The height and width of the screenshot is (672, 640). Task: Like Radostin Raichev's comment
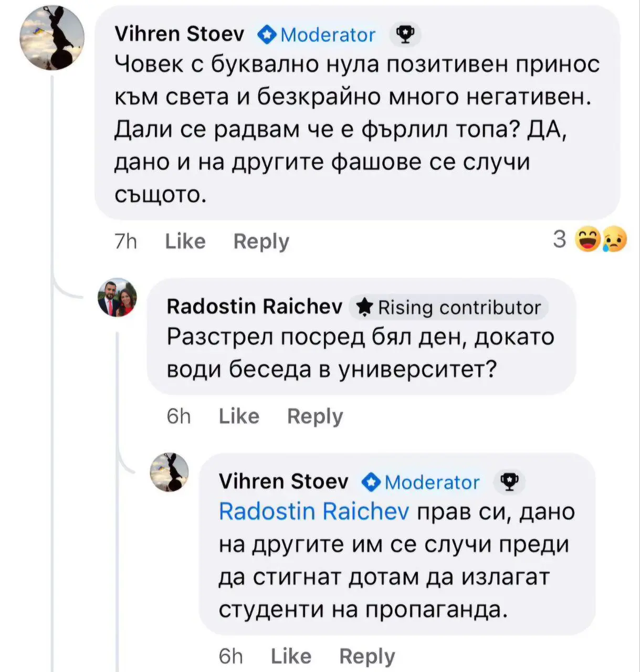point(239,416)
